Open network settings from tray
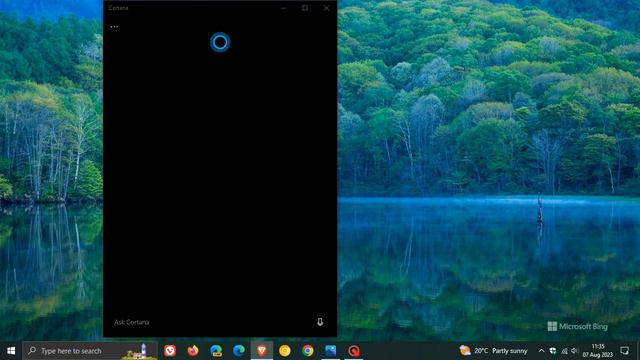 click(x=564, y=351)
